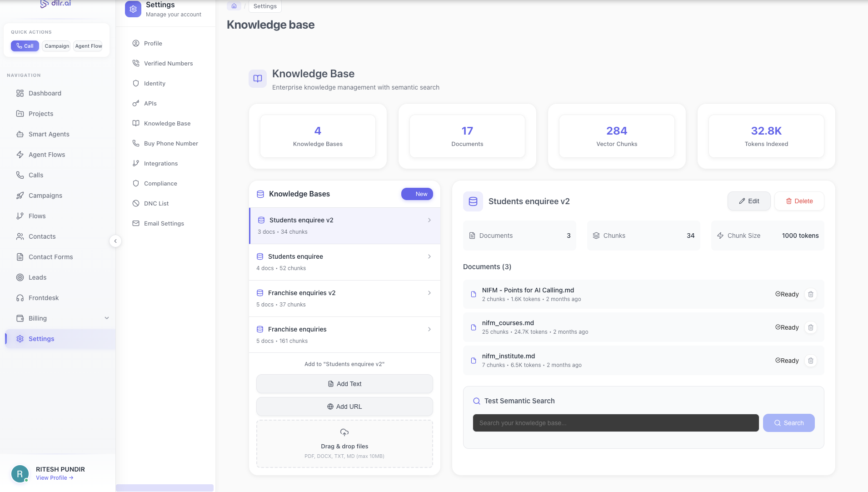Click Add Text button
The image size is (868, 492).
tap(344, 384)
